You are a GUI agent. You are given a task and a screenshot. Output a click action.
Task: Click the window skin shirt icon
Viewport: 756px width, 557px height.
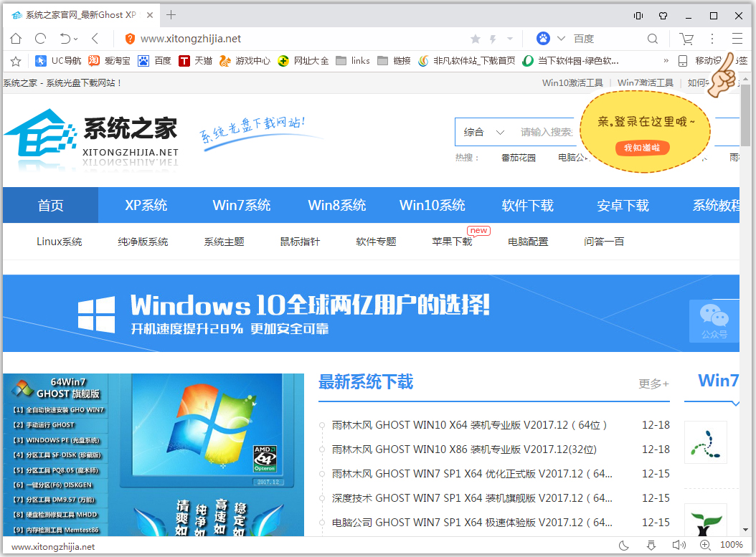(x=663, y=16)
